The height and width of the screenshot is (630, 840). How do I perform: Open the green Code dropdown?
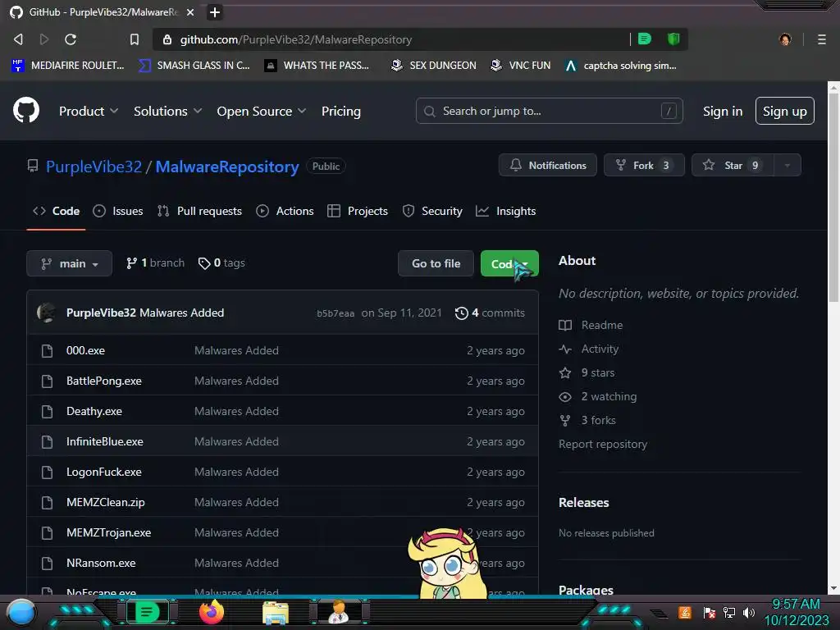pyautogui.click(x=509, y=263)
